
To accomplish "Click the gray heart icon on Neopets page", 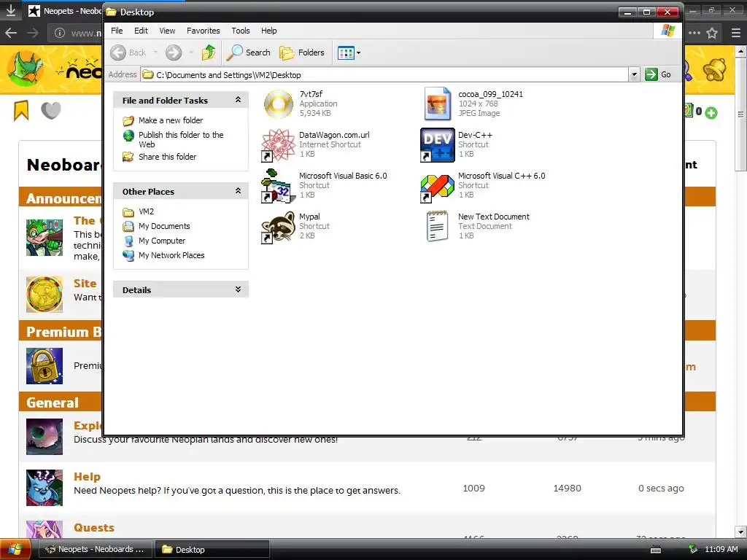I will [51, 111].
